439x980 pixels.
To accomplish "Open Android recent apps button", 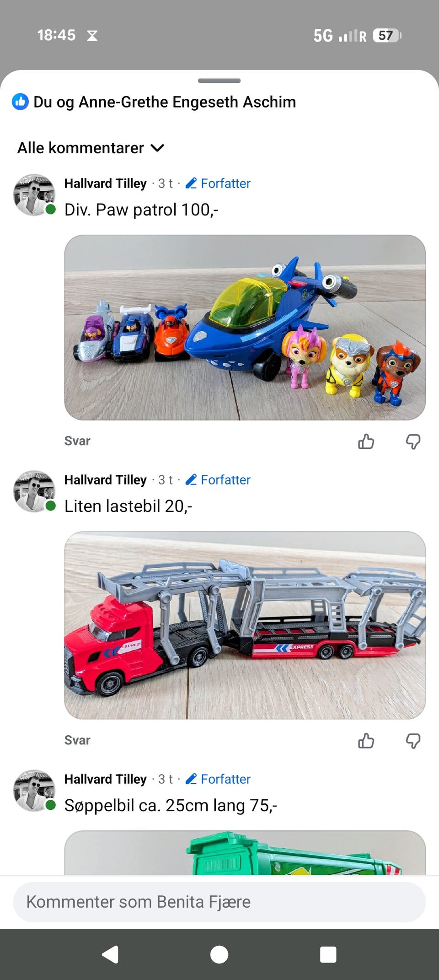I will (x=328, y=954).
